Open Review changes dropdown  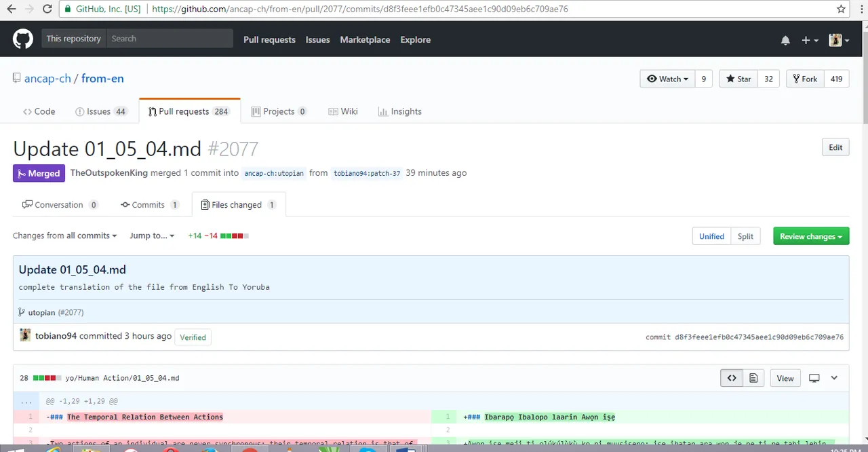click(811, 236)
